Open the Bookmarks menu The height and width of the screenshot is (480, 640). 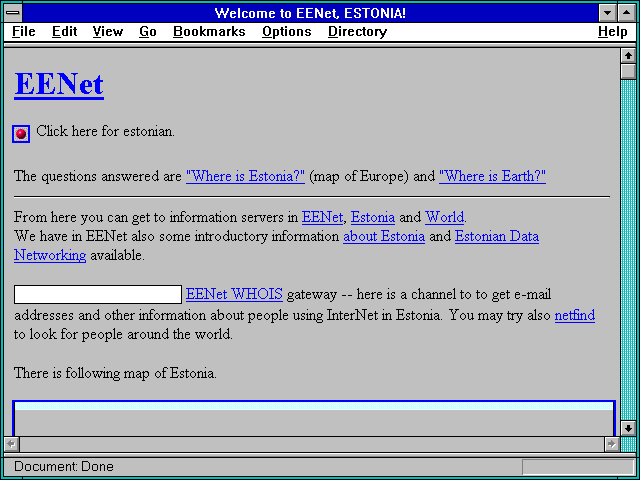(x=209, y=32)
